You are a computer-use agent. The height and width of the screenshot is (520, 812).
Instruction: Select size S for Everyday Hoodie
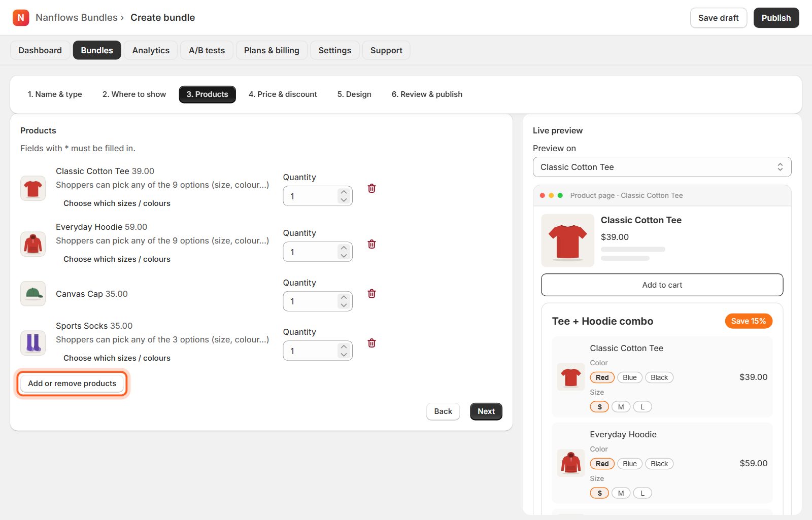(599, 493)
